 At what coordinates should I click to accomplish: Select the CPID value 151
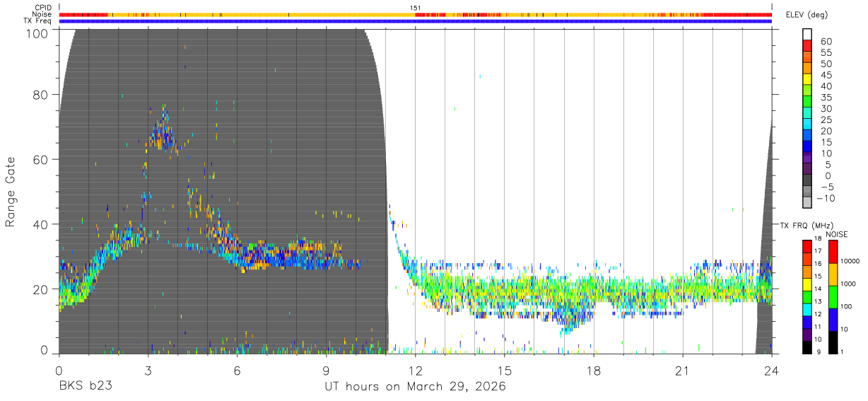click(416, 8)
